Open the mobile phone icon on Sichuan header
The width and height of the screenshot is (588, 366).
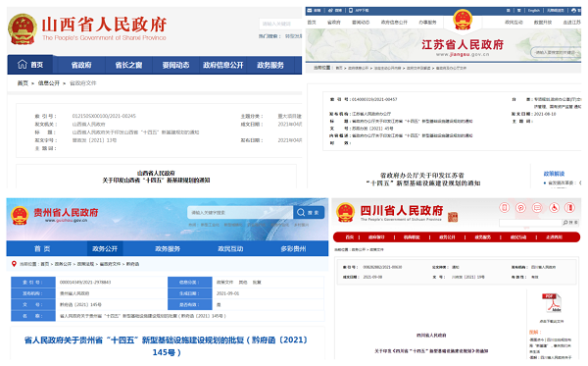point(505,207)
